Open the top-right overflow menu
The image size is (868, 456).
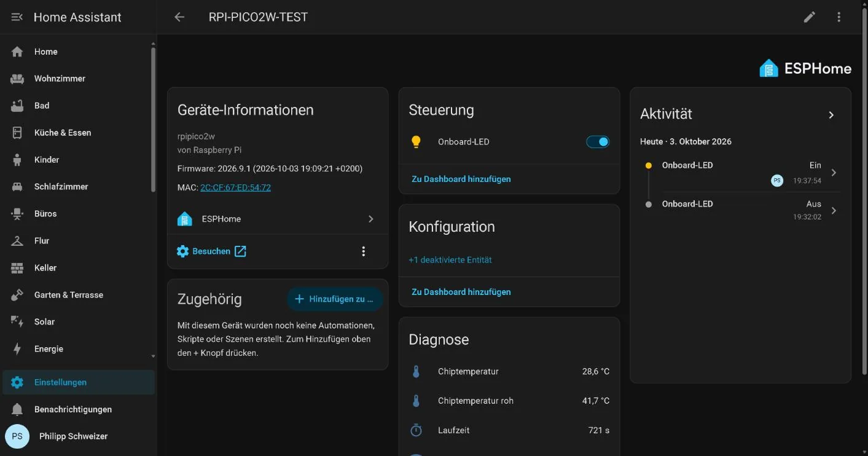point(839,17)
